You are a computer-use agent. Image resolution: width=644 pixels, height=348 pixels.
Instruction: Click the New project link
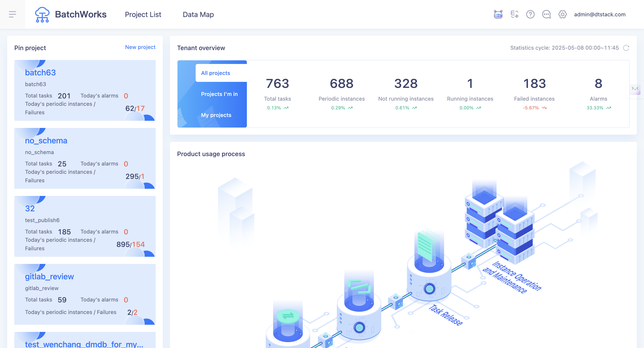(140, 47)
